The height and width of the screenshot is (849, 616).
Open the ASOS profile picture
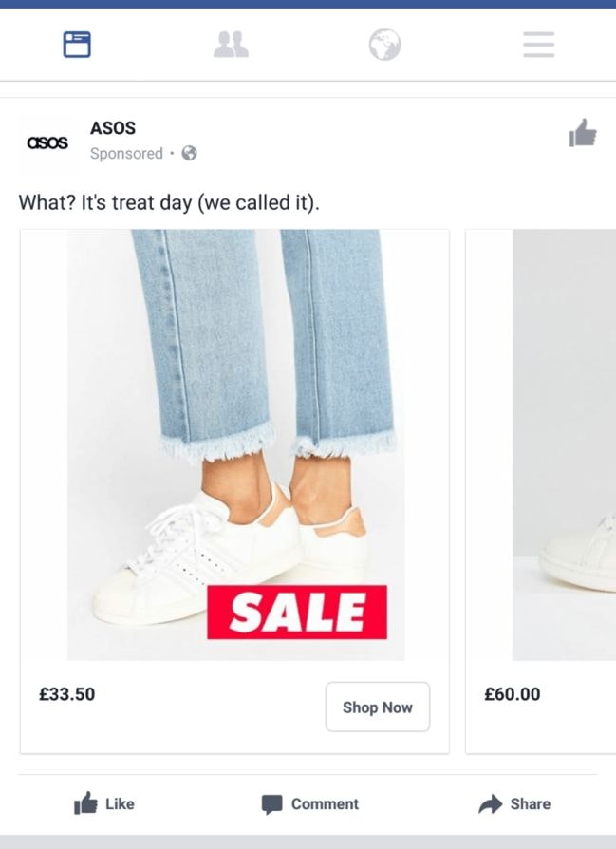[47, 142]
